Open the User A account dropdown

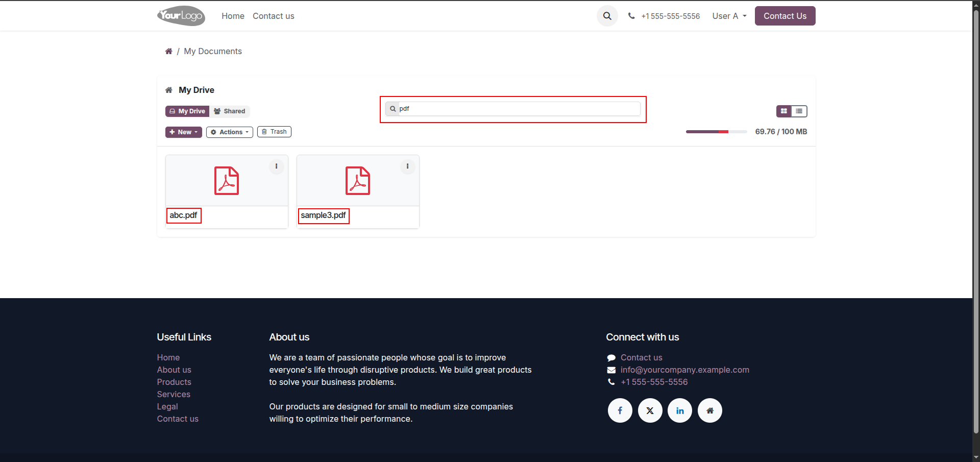pos(729,16)
